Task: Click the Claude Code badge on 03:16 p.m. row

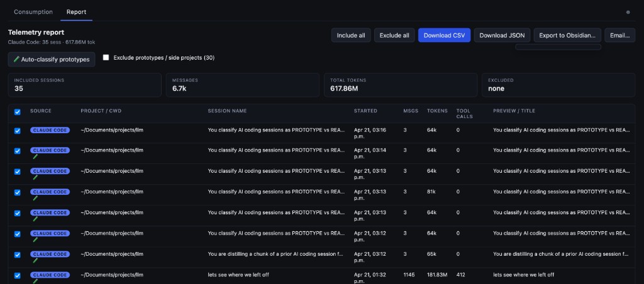Action: coord(50,130)
